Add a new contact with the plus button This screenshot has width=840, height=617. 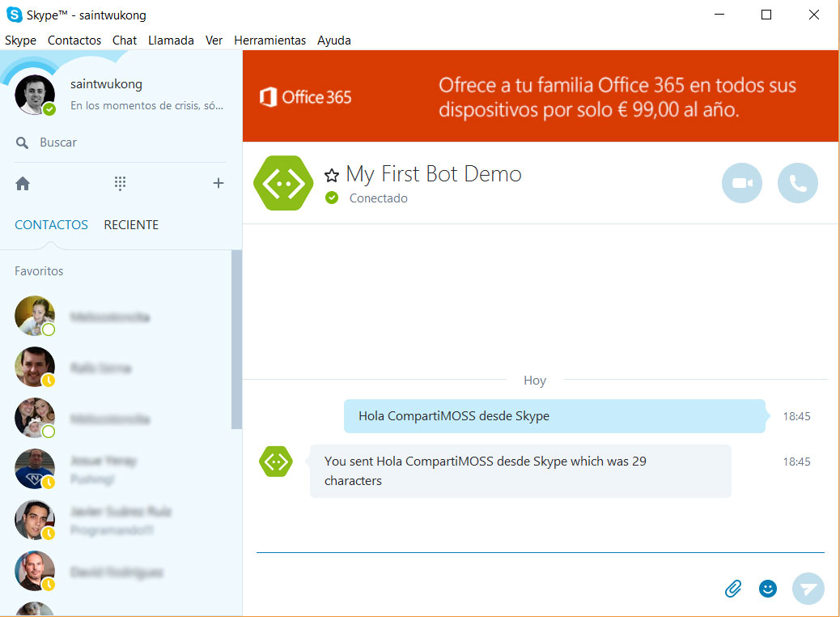pyautogui.click(x=218, y=183)
